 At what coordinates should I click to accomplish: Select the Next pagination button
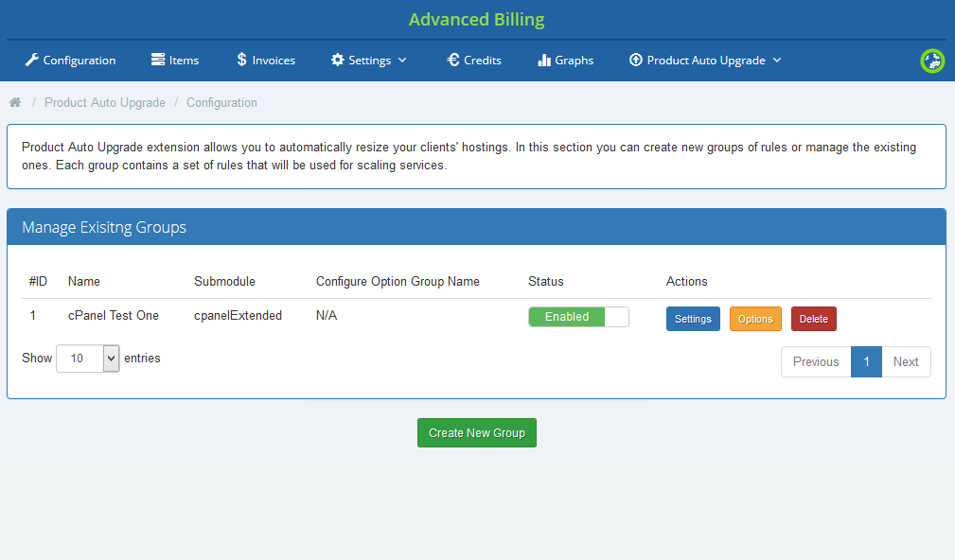(x=906, y=361)
